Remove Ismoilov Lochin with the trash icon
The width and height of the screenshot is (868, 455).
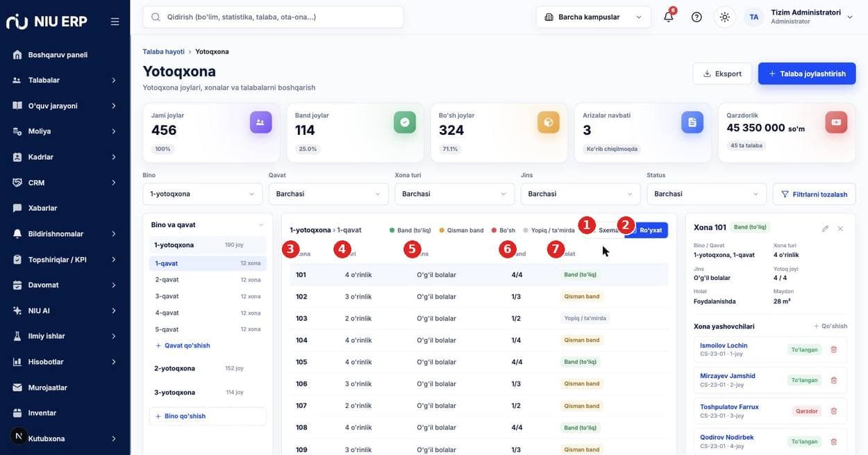click(834, 349)
